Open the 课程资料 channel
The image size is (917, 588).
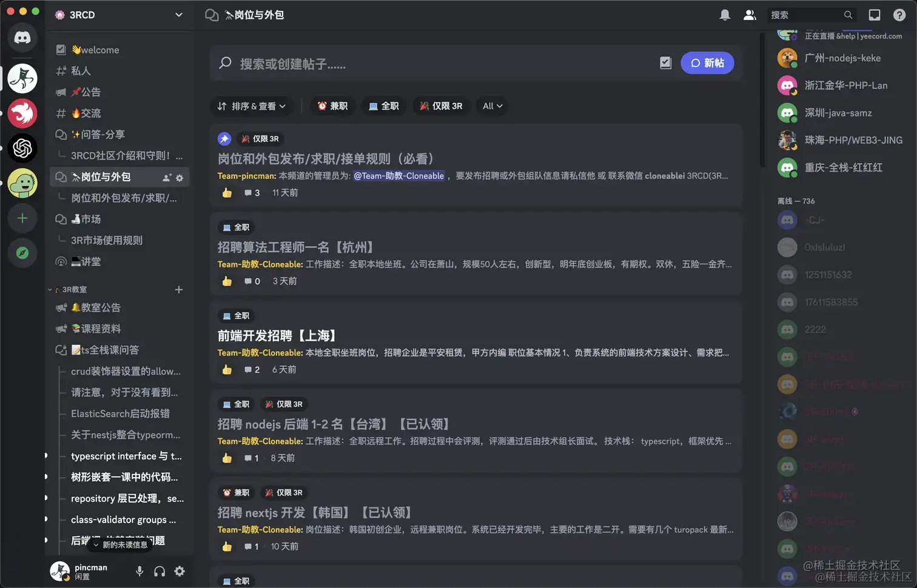click(x=119, y=329)
